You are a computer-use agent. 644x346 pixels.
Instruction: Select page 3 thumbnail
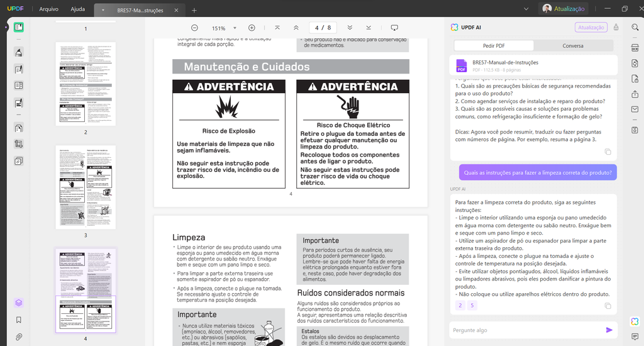click(86, 187)
